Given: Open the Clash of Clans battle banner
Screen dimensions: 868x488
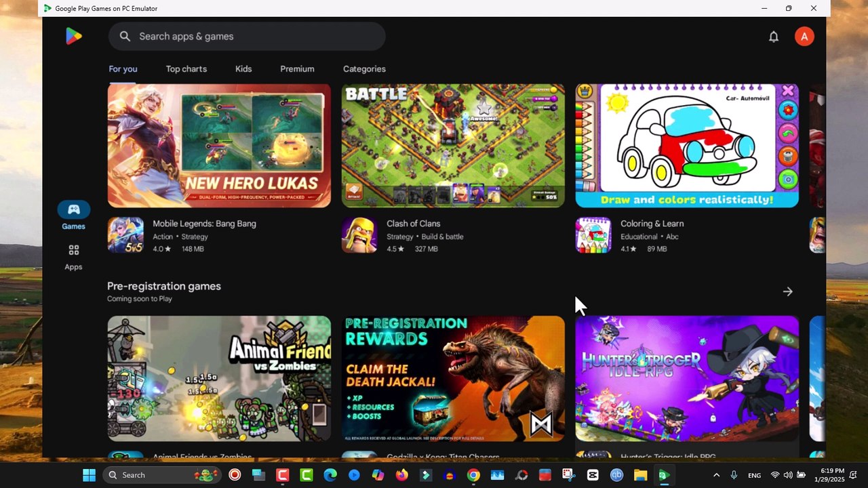Looking at the screenshot, I should pyautogui.click(x=453, y=146).
